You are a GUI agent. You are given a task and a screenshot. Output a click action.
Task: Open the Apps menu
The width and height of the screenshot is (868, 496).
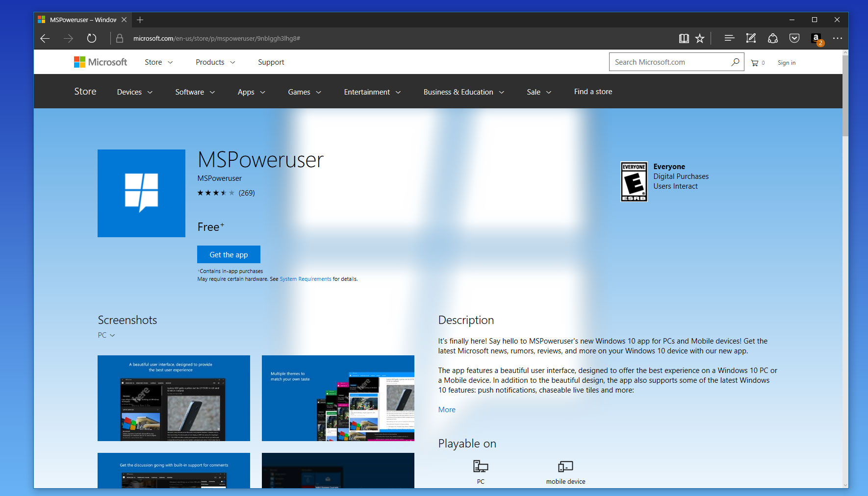click(252, 92)
